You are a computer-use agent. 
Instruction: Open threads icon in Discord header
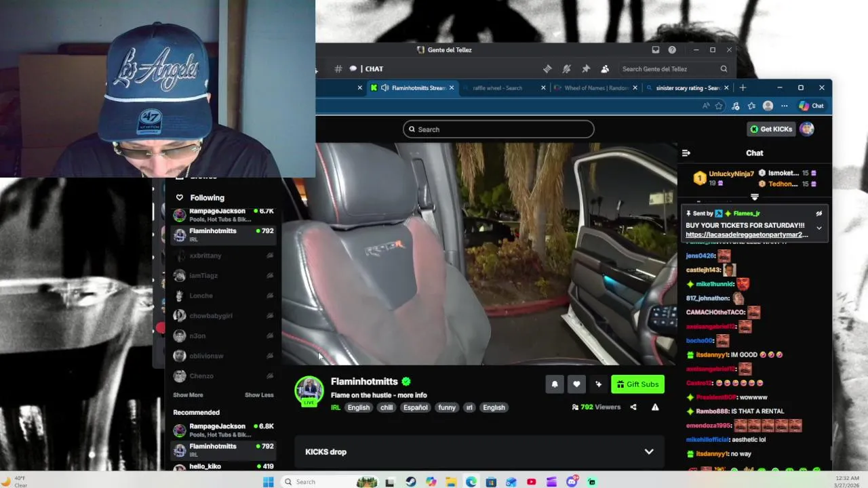(x=547, y=68)
